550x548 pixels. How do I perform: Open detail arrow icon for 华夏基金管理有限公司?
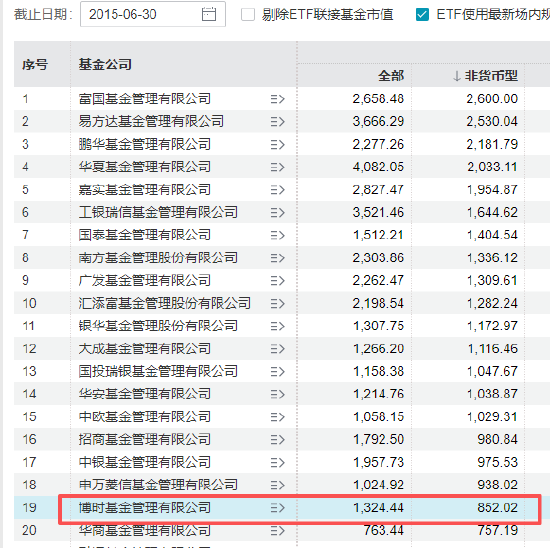click(x=277, y=167)
